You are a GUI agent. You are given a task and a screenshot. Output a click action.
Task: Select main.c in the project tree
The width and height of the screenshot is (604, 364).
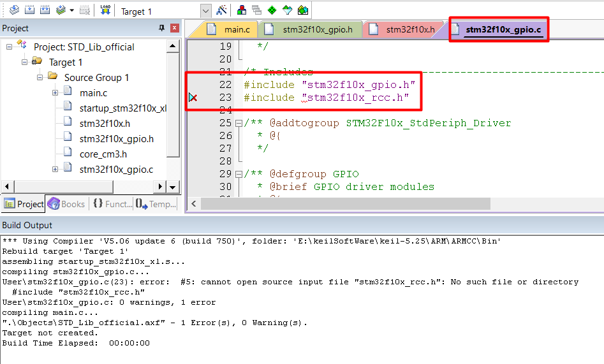click(x=93, y=93)
